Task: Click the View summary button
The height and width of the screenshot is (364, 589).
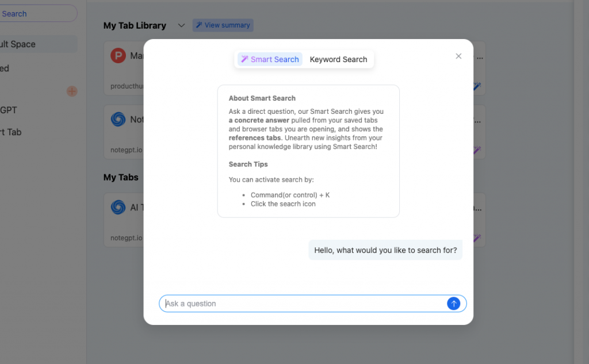Action: click(223, 25)
